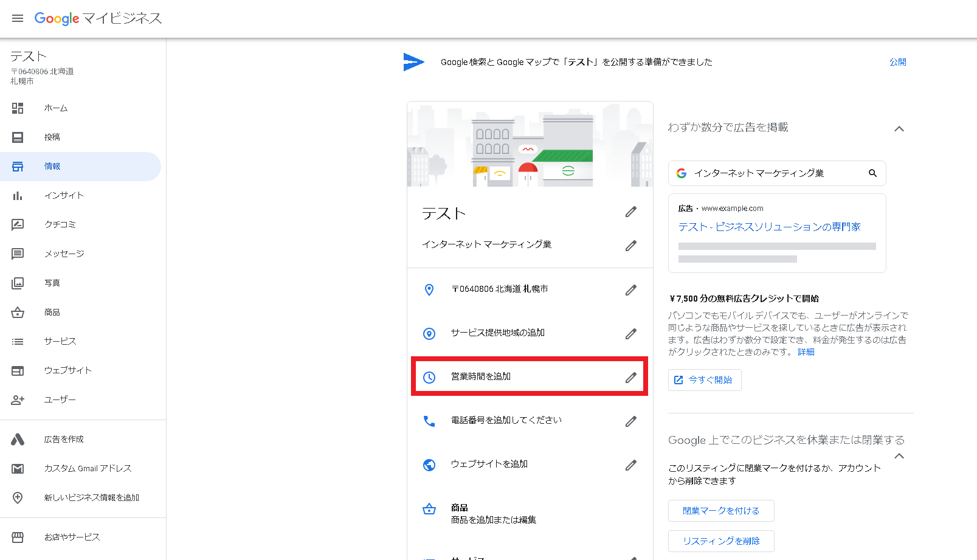Click the ユーザー add-person icon
Viewport: 977px width, 560px height.
(x=18, y=399)
